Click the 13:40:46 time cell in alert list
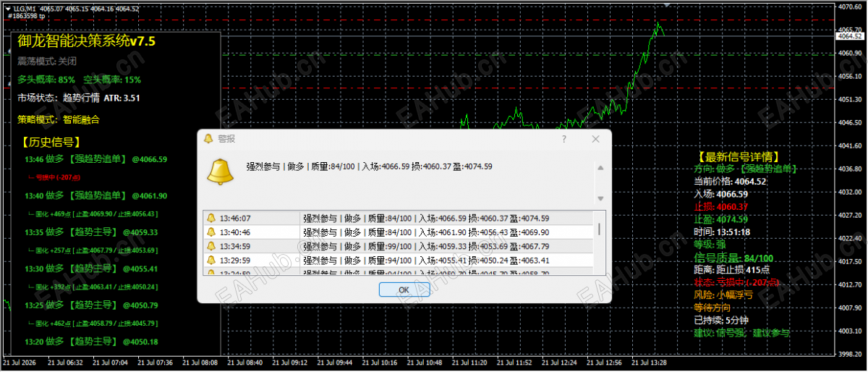The height and width of the screenshot is (372, 868). click(x=235, y=232)
